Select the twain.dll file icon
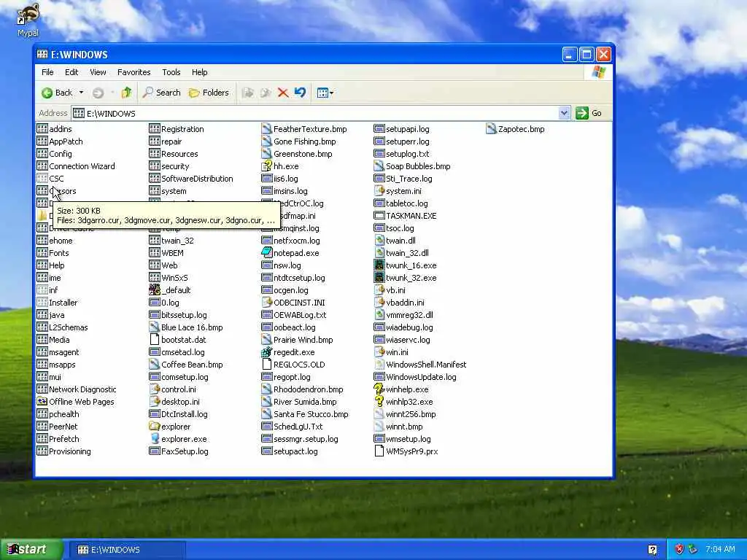The image size is (747, 560). [379, 241]
